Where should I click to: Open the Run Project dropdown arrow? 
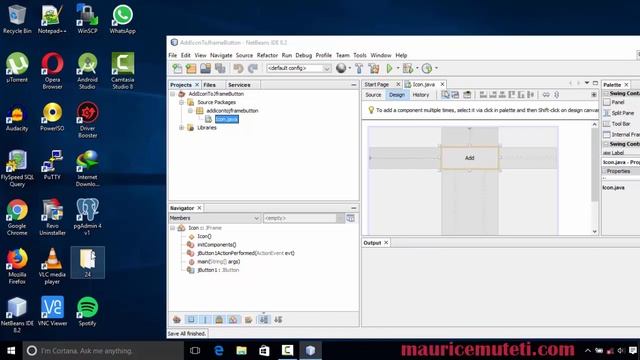pyautogui.click(x=398, y=68)
